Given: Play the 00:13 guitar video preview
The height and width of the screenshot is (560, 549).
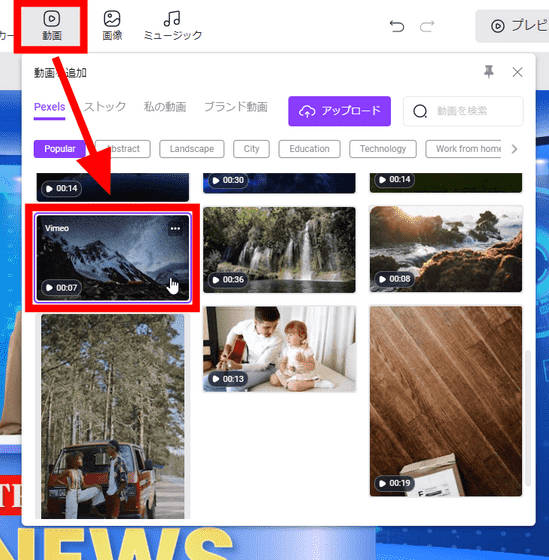Looking at the screenshot, I should tap(228, 379).
